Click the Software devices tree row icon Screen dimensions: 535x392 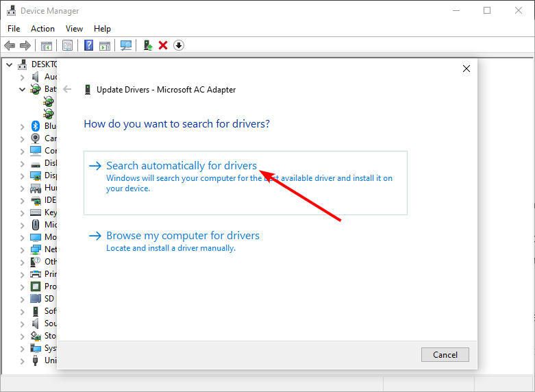(x=36, y=311)
